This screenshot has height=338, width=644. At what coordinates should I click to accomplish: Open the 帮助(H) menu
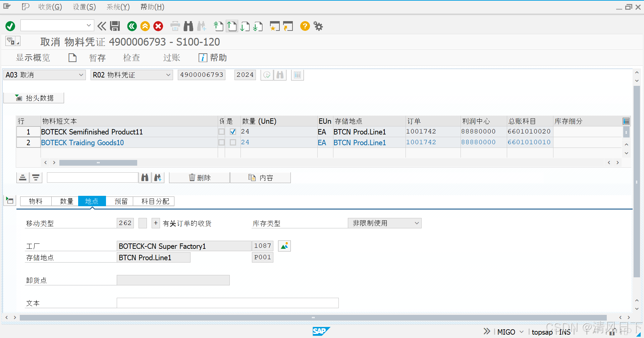point(152,7)
